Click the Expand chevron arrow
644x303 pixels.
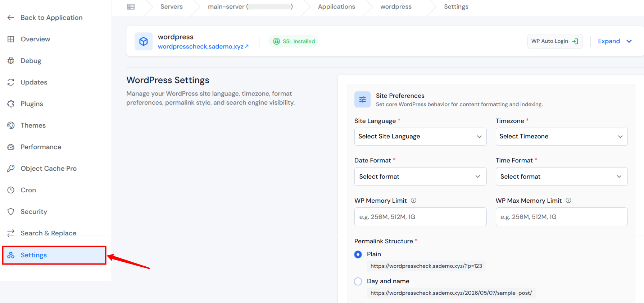point(629,41)
